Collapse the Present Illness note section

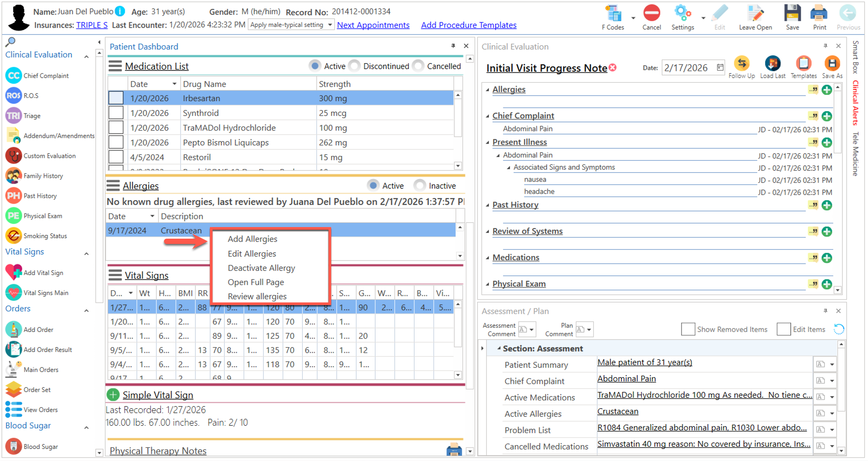coord(487,143)
